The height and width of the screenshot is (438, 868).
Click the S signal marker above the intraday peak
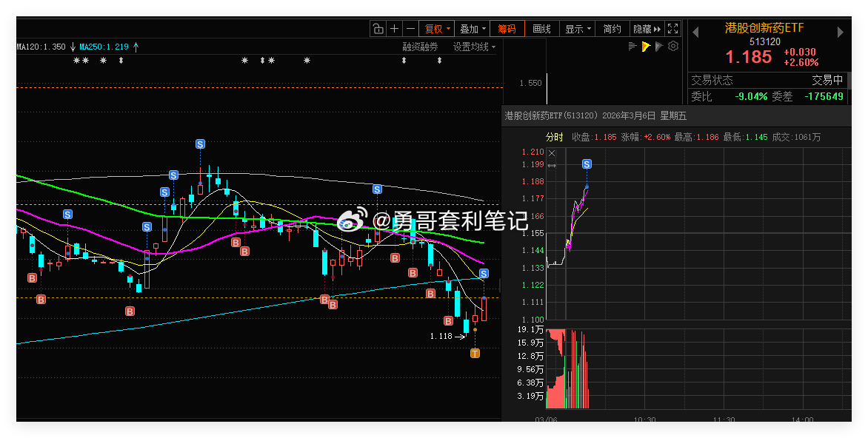click(588, 163)
